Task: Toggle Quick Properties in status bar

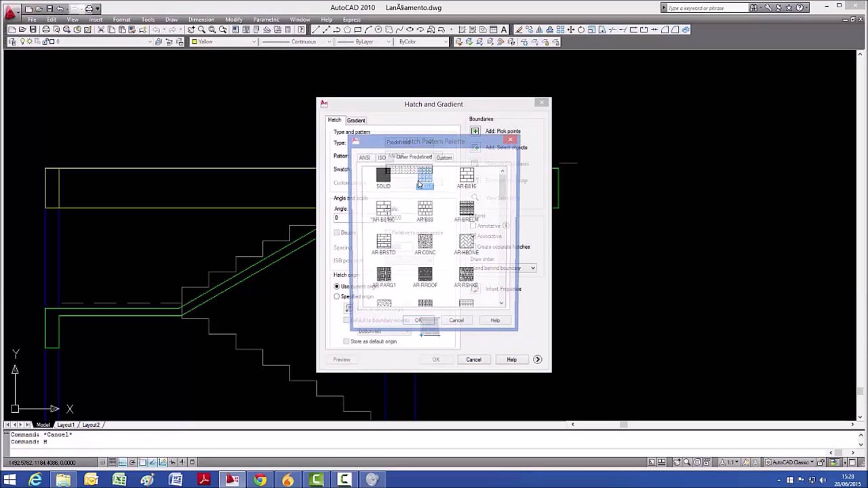Action: 192,462
